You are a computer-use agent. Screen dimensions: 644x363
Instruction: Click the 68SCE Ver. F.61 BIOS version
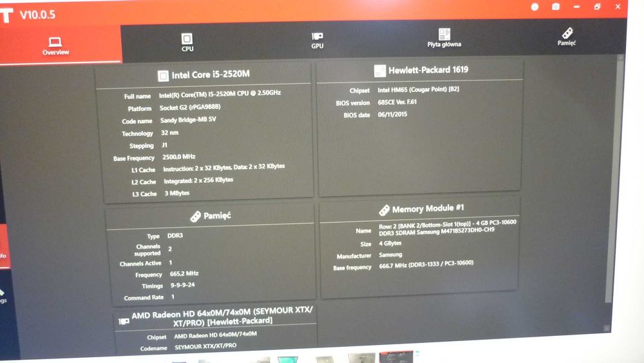(397, 102)
